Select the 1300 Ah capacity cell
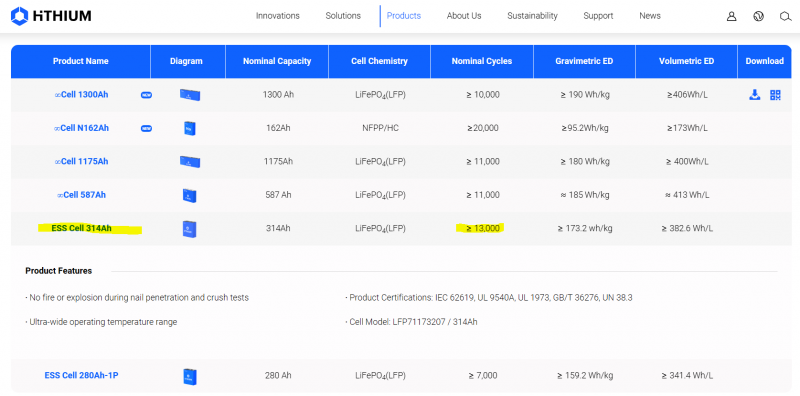This screenshot has width=800, height=396. point(278,94)
